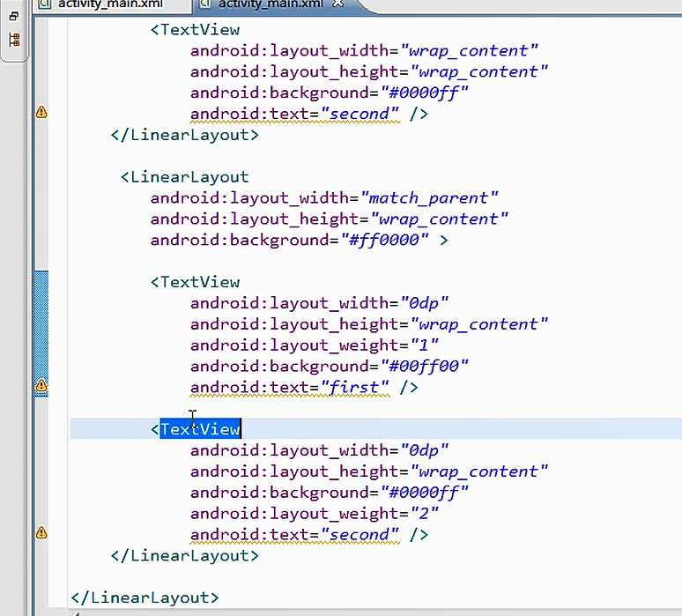Click the opening <LinearLayout tag in the middle
This screenshot has width=682, height=616.
click(x=184, y=177)
